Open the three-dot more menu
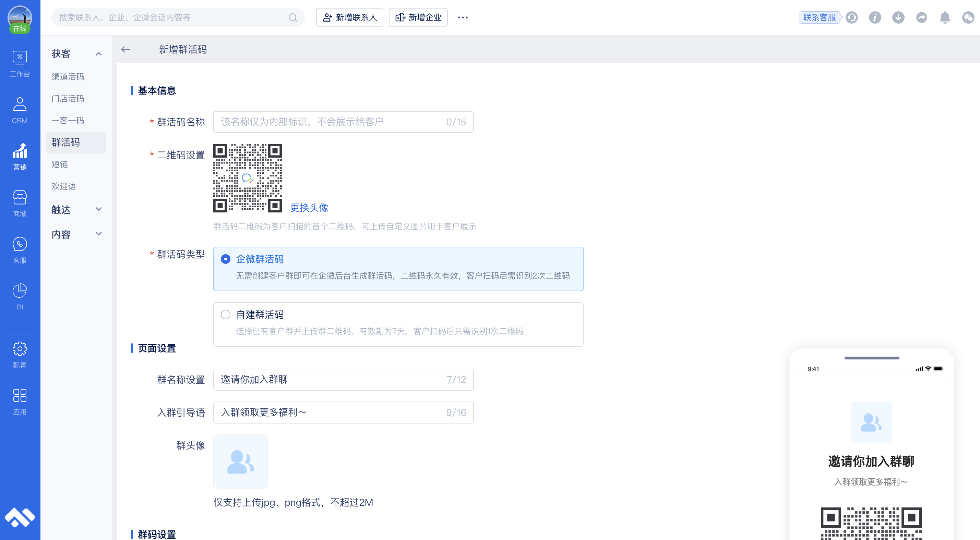The height and width of the screenshot is (540, 980). 463,17
